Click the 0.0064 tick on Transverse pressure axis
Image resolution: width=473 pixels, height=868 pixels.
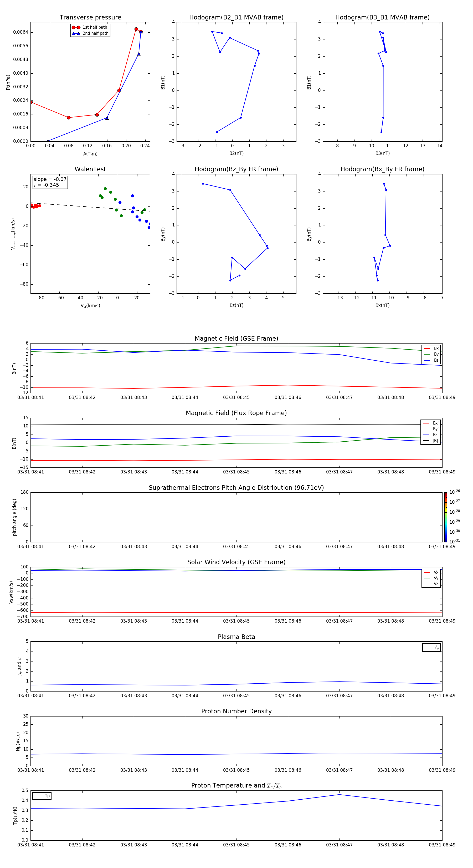(x=20, y=32)
